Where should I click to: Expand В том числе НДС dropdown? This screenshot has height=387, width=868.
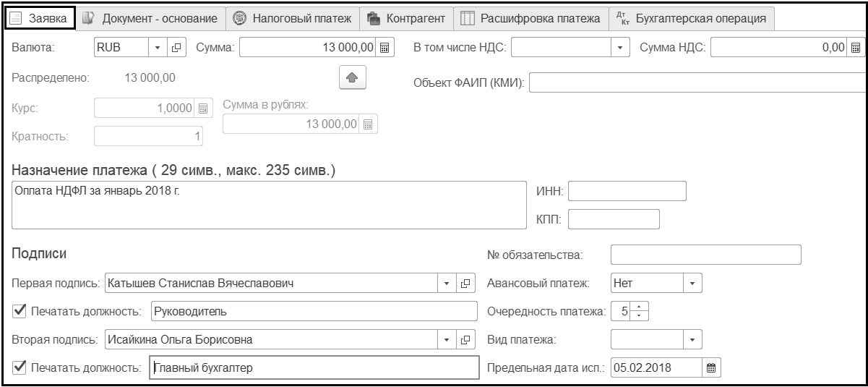(x=621, y=48)
